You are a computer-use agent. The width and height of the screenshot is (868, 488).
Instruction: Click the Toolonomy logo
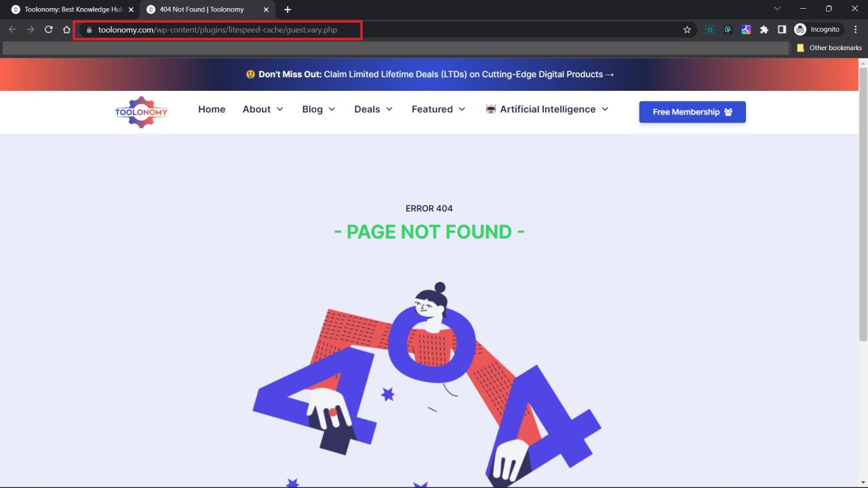pyautogui.click(x=141, y=112)
